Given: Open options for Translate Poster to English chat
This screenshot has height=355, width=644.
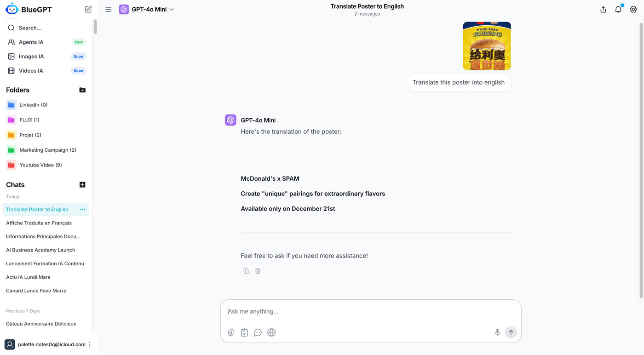Looking at the screenshot, I should coord(82,210).
